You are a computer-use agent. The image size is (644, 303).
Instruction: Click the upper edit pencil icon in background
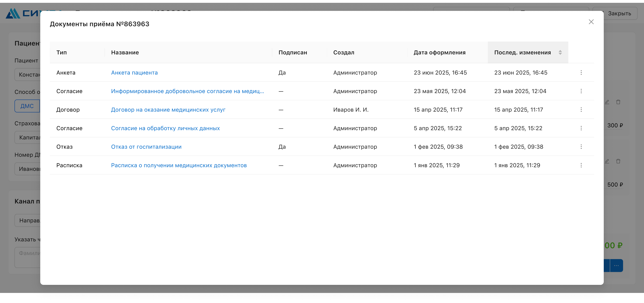point(607,102)
